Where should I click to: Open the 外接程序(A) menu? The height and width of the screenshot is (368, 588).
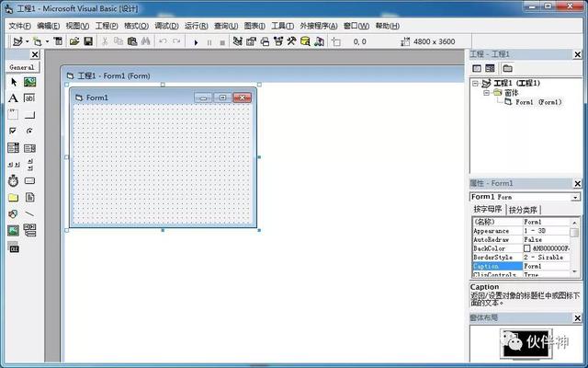click(x=319, y=26)
